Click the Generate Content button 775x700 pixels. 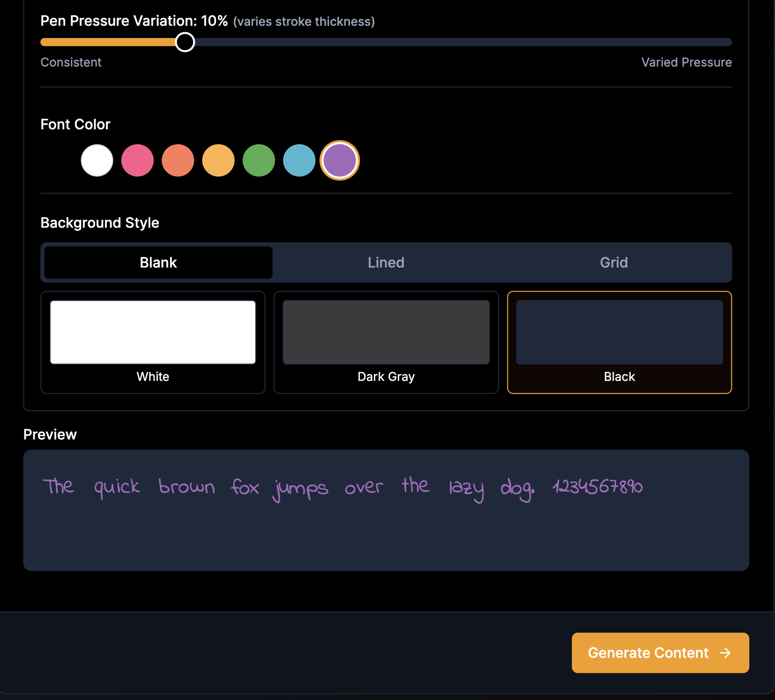tap(660, 653)
